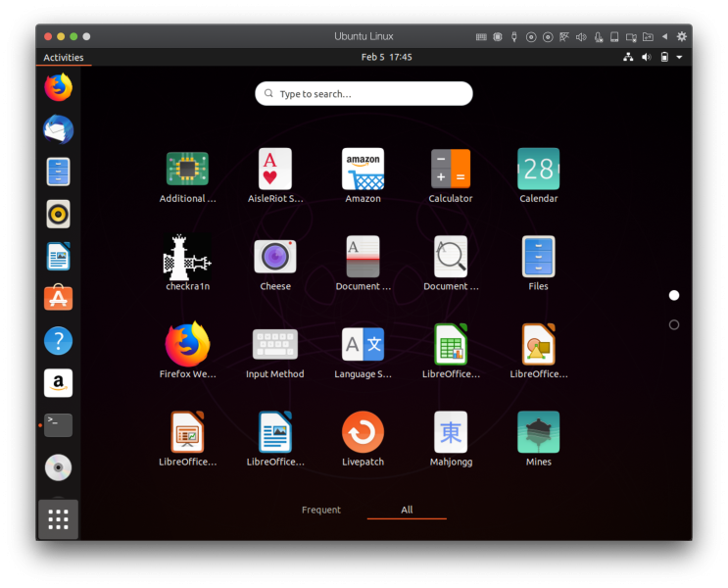Screen dimensions: 728x588
Task: Switch to the Frequent tab
Action: [321, 510]
